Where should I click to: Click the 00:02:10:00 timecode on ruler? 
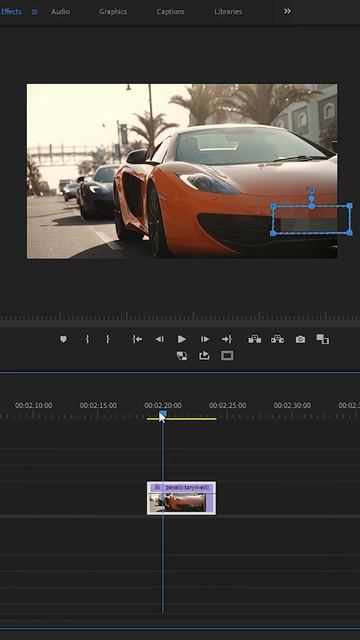tap(33, 405)
